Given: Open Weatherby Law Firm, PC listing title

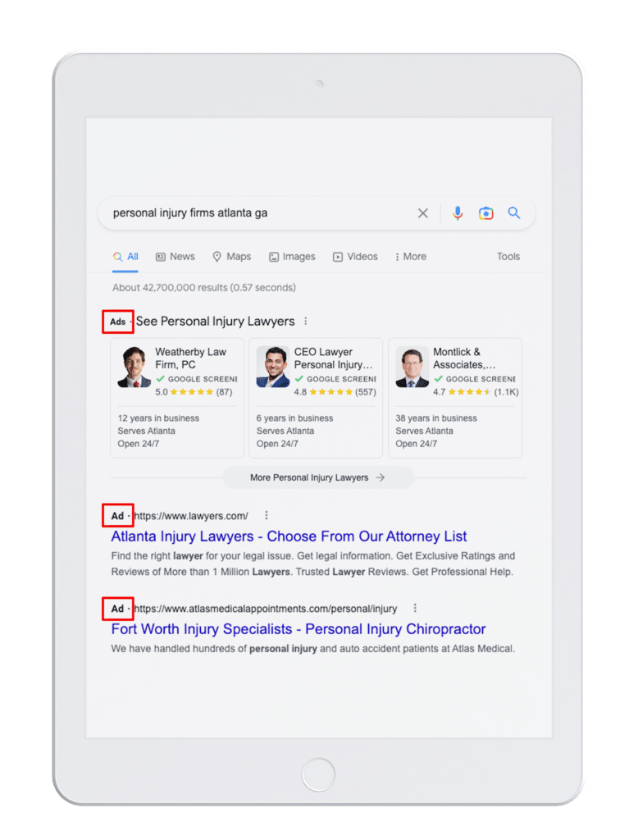Looking at the screenshot, I should tap(191, 358).
